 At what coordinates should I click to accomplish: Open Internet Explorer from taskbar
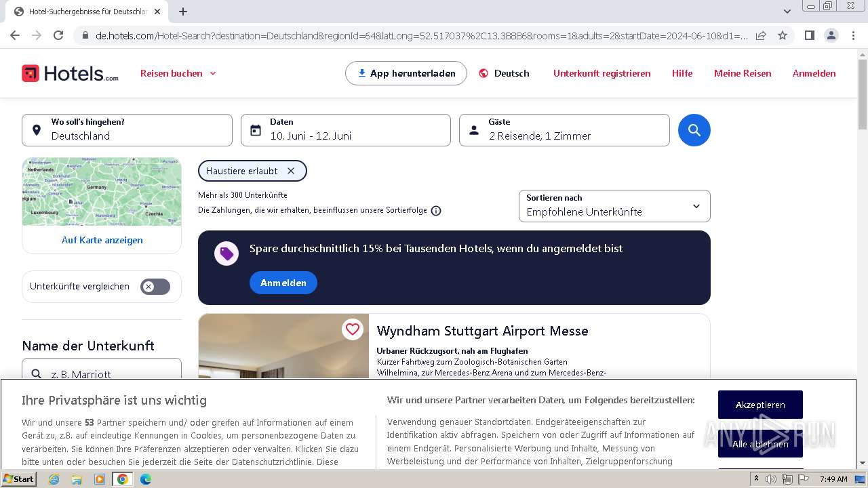(x=54, y=479)
